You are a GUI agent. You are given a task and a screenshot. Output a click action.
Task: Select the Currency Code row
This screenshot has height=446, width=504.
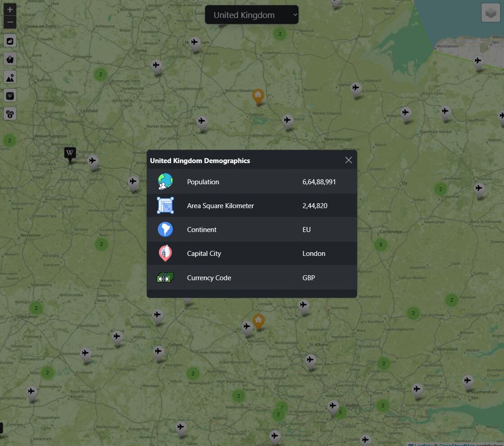[x=252, y=278]
